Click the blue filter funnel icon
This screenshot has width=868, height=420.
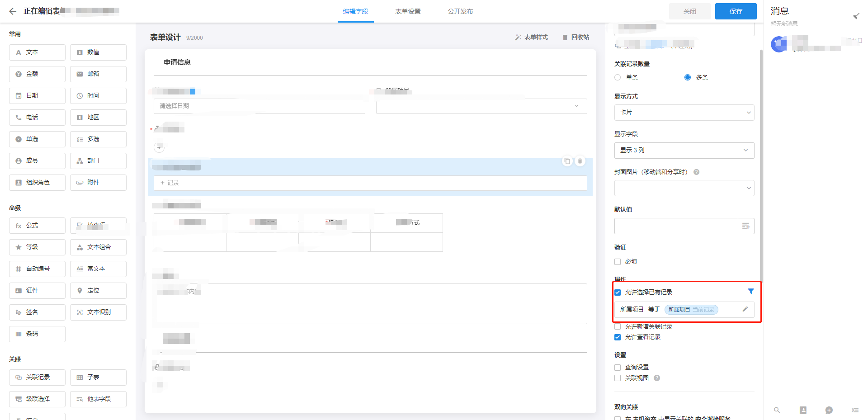[x=751, y=292]
